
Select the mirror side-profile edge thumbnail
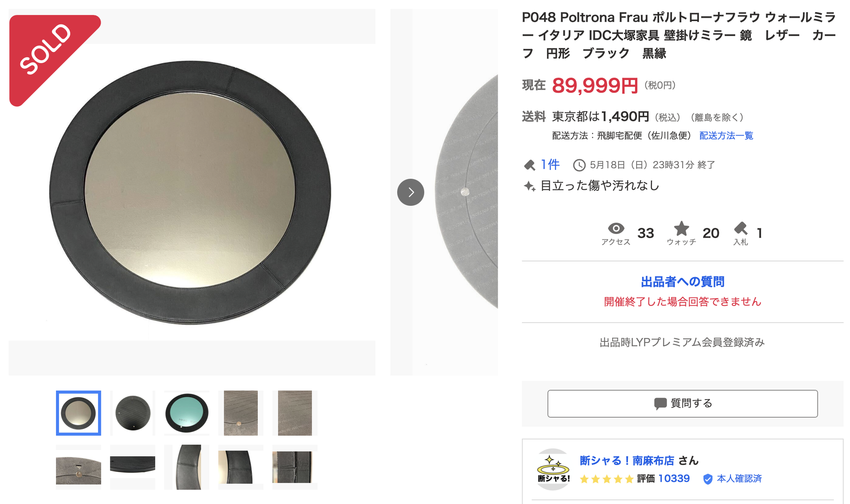tap(132, 464)
